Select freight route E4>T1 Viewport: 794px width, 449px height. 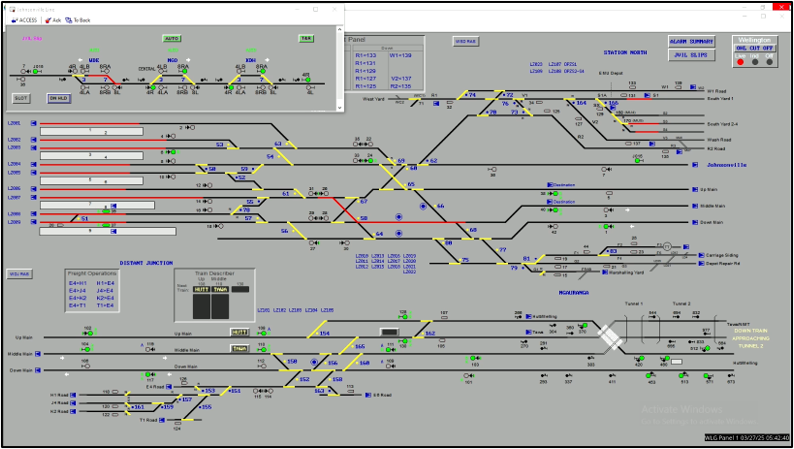[x=78, y=306]
